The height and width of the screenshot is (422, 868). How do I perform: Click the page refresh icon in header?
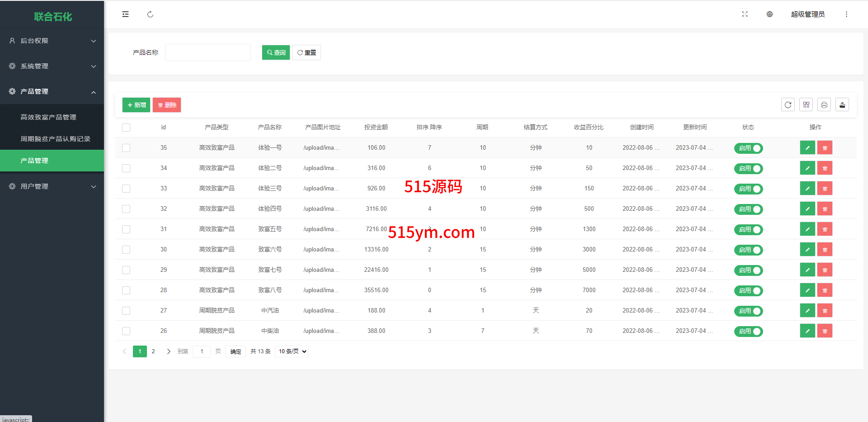[x=150, y=14]
